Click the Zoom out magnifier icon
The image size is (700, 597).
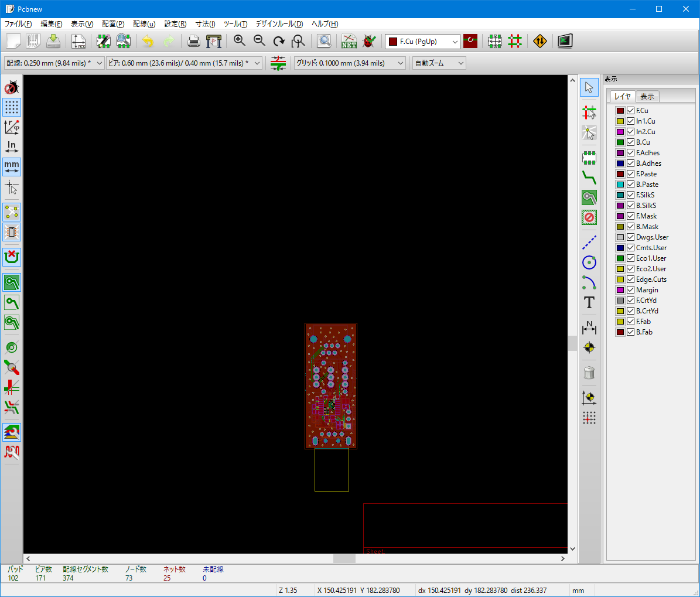259,41
